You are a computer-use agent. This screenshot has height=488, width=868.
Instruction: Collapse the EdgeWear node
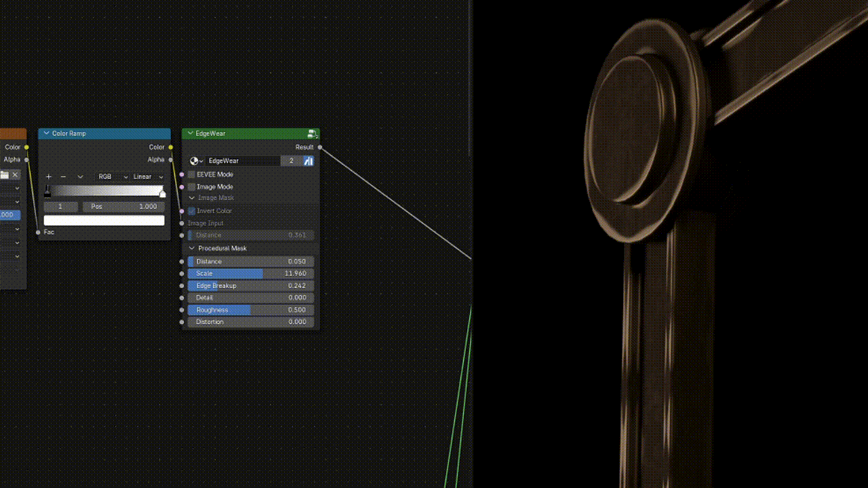click(x=190, y=134)
